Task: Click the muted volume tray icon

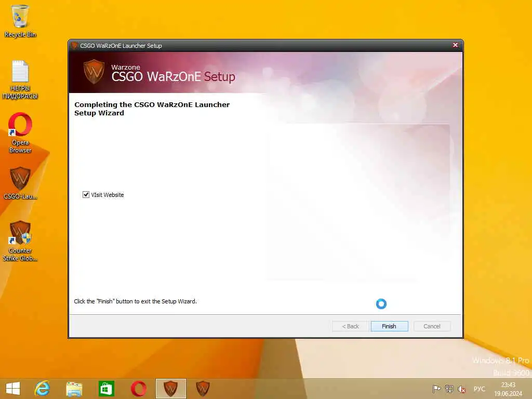Action: point(461,389)
